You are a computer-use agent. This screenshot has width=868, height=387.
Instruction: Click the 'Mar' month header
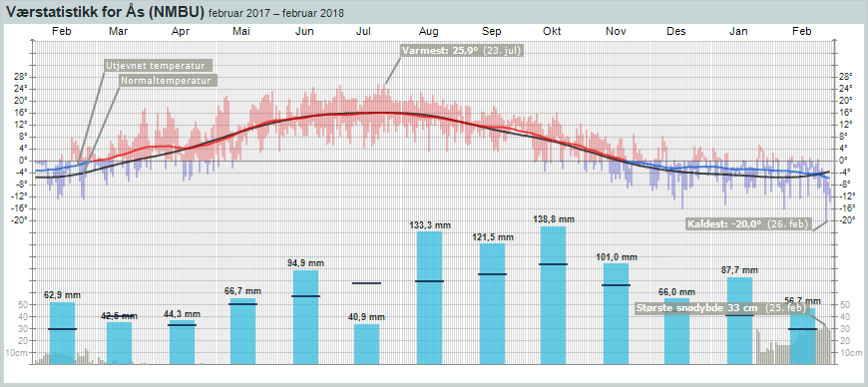119,32
